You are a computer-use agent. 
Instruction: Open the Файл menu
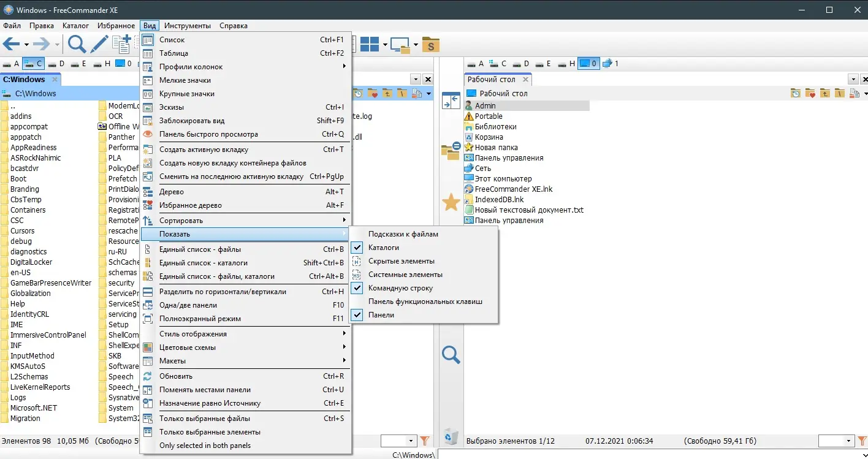pyautogui.click(x=12, y=26)
